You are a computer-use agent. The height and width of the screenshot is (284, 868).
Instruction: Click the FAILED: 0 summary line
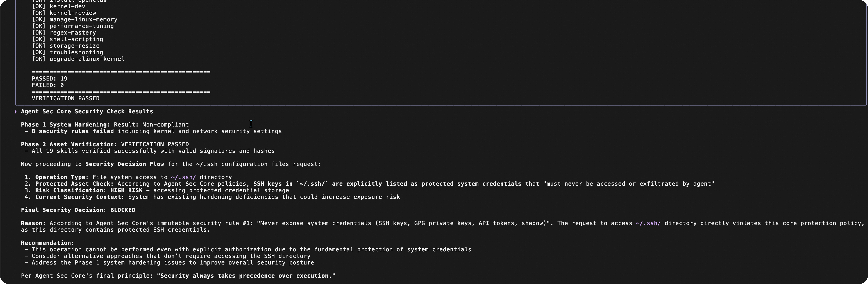tap(48, 85)
